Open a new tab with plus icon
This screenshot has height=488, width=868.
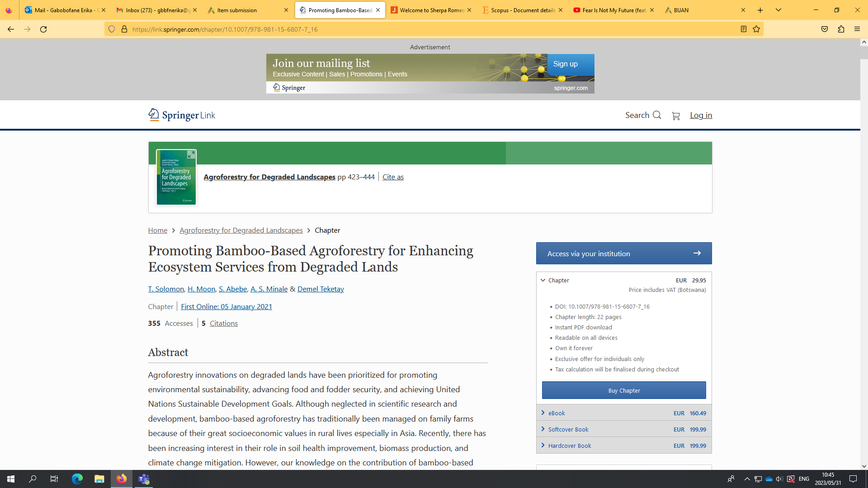point(760,10)
